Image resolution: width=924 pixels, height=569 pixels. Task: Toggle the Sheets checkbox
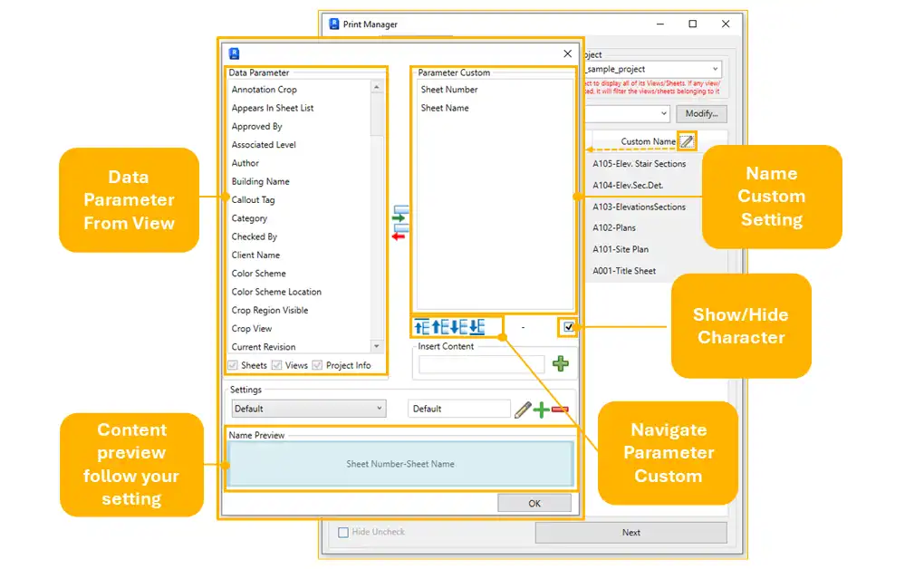234,365
